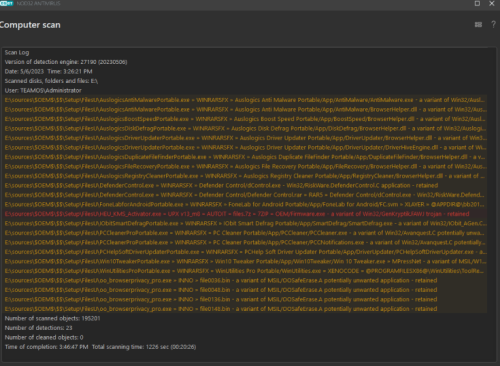Image resolution: width=500 pixels, height=366 pixels.
Task: Click the ESET logo in title bar
Action: 6,3
